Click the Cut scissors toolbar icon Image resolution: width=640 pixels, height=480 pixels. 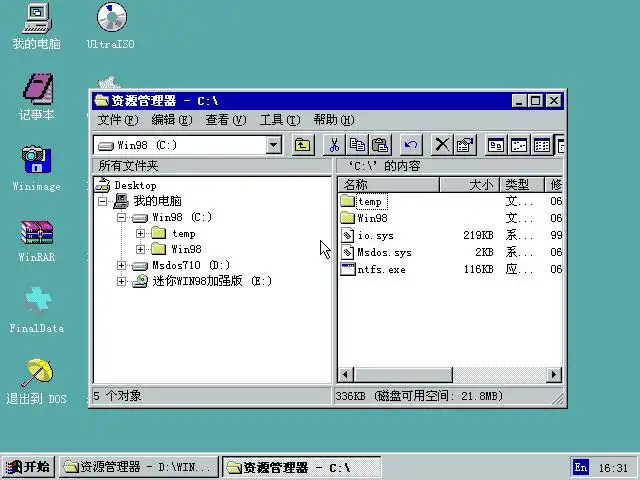pyautogui.click(x=334, y=145)
